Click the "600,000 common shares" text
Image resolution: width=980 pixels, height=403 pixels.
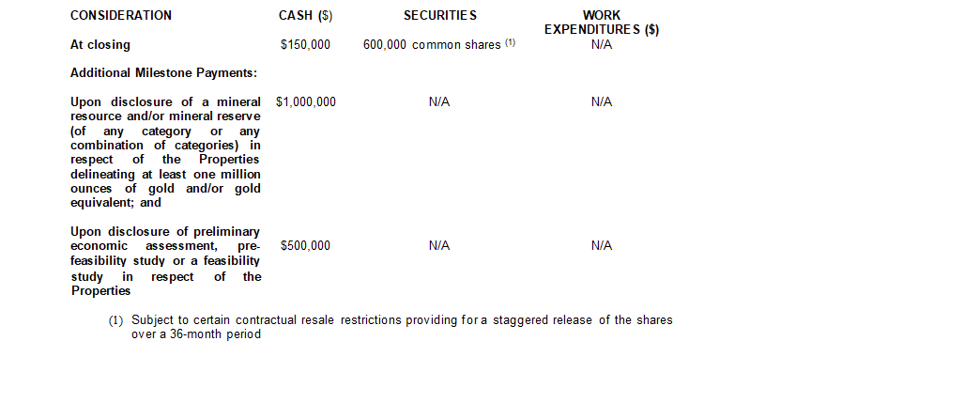coord(432,45)
